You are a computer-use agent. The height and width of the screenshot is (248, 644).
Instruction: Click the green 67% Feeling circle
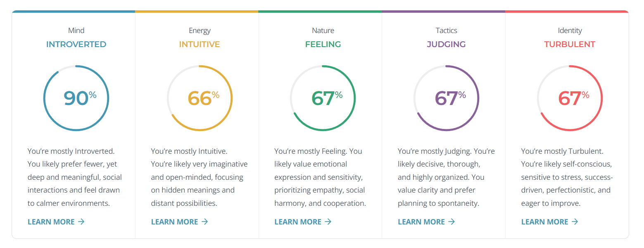click(323, 98)
